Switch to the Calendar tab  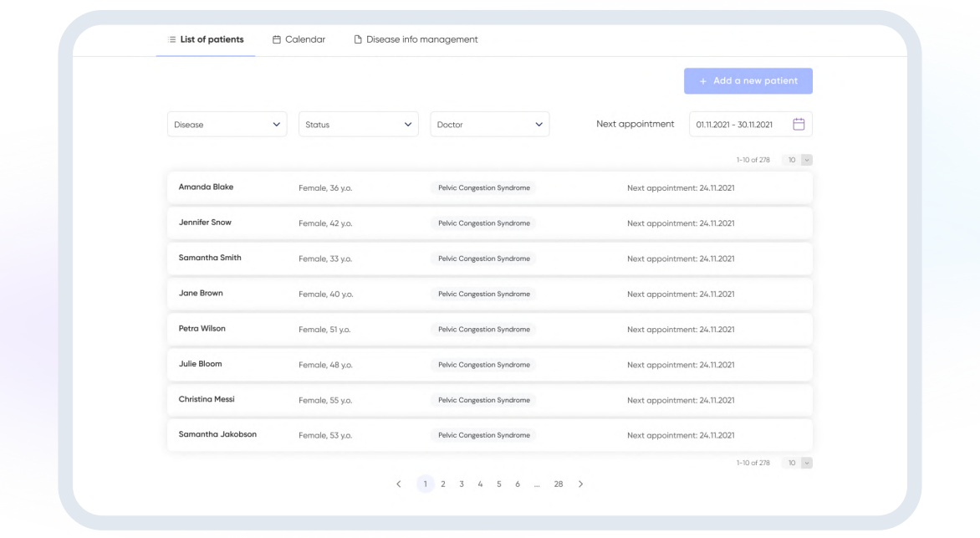pos(299,39)
